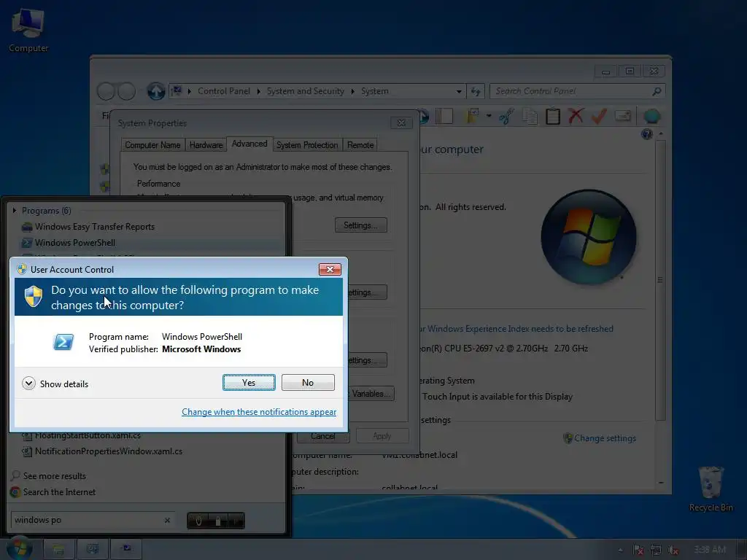Switch to System Protection tab

307,145
